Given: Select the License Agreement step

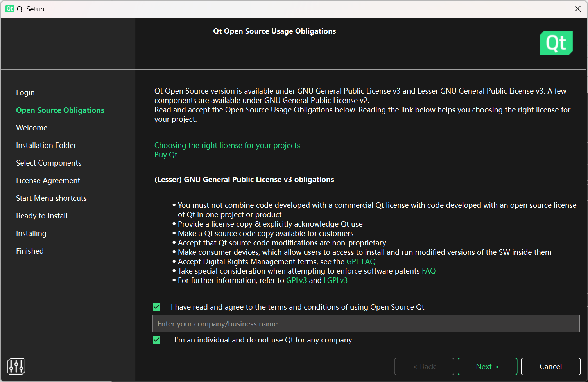Looking at the screenshot, I should point(48,180).
